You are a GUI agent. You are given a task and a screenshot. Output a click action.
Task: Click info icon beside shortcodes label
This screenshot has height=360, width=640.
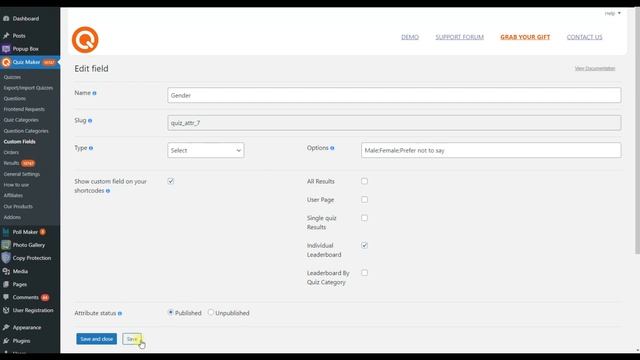coord(108,191)
